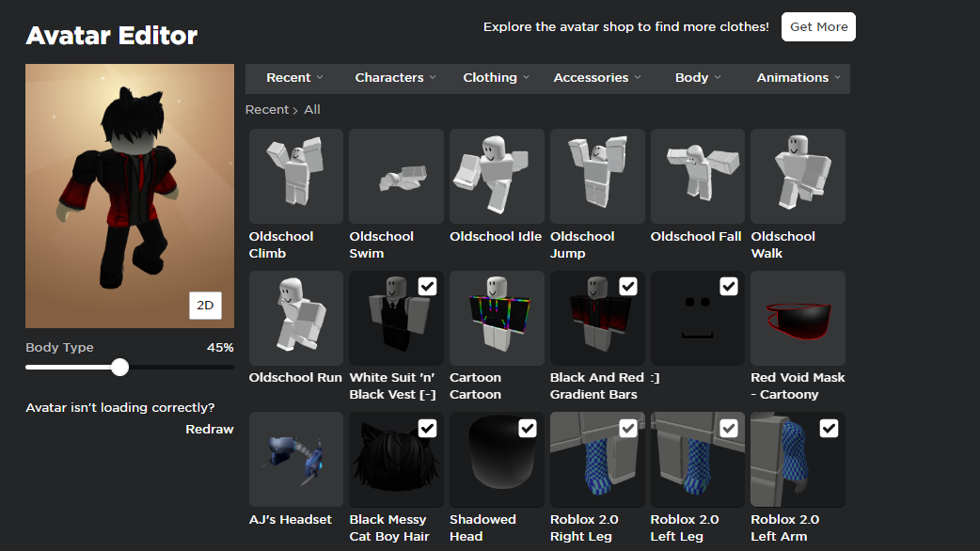This screenshot has height=551, width=980.
Task: Click the Roblox 2.0 Right Leg image
Action: point(597,459)
